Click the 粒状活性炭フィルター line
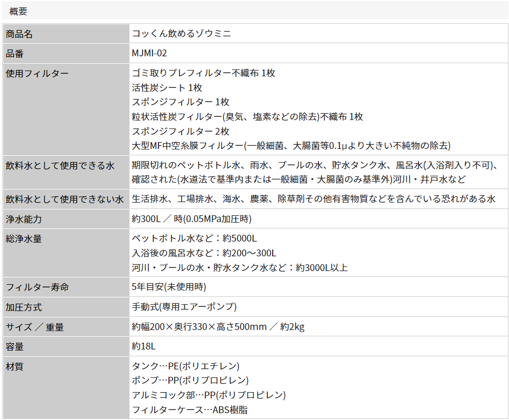 247,116
